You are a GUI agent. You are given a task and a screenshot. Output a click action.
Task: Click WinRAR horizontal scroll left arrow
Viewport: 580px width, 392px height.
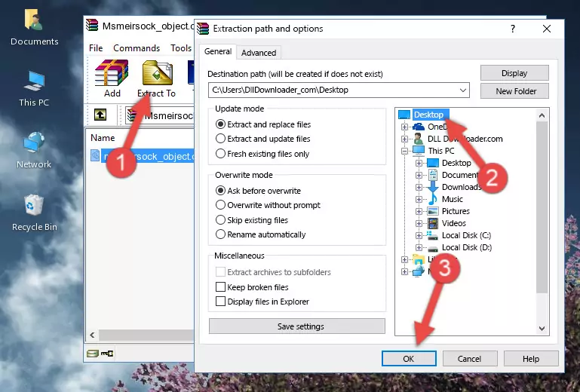[92, 335]
